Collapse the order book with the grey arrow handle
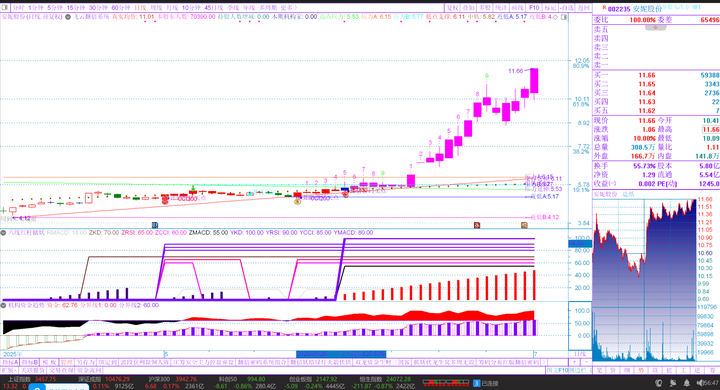The image size is (720, 390). coord(655,28)
